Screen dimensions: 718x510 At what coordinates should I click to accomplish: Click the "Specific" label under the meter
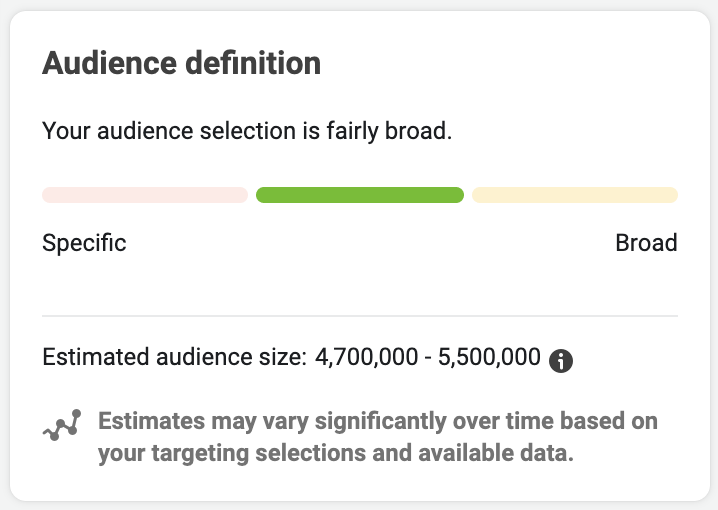click(84, 243)
